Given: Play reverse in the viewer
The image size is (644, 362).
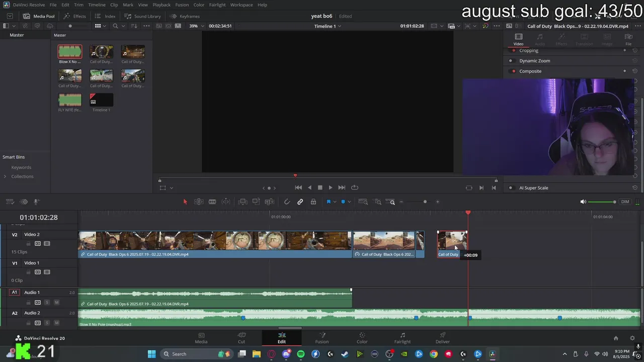Looking at the screenshot, I should 309,188.
